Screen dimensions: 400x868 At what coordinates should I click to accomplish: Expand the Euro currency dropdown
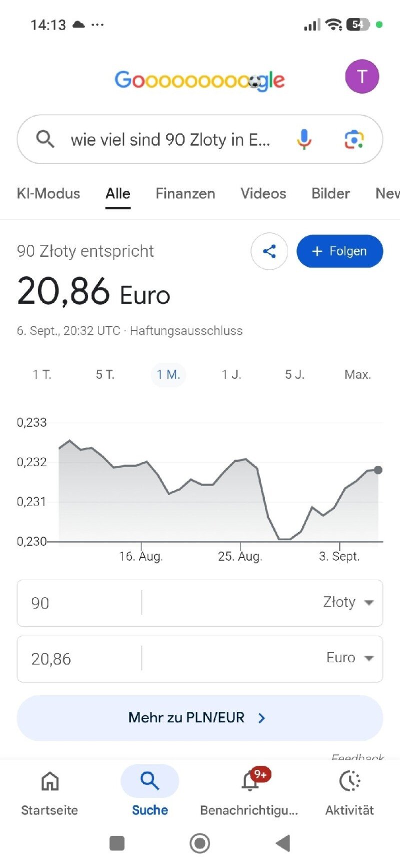click(369, 658)
